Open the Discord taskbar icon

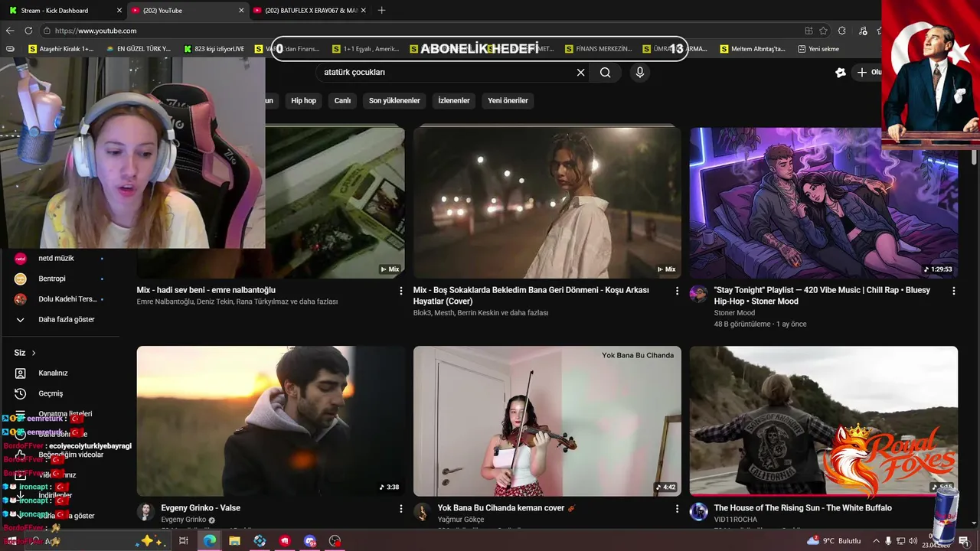(x=309, y=541)
